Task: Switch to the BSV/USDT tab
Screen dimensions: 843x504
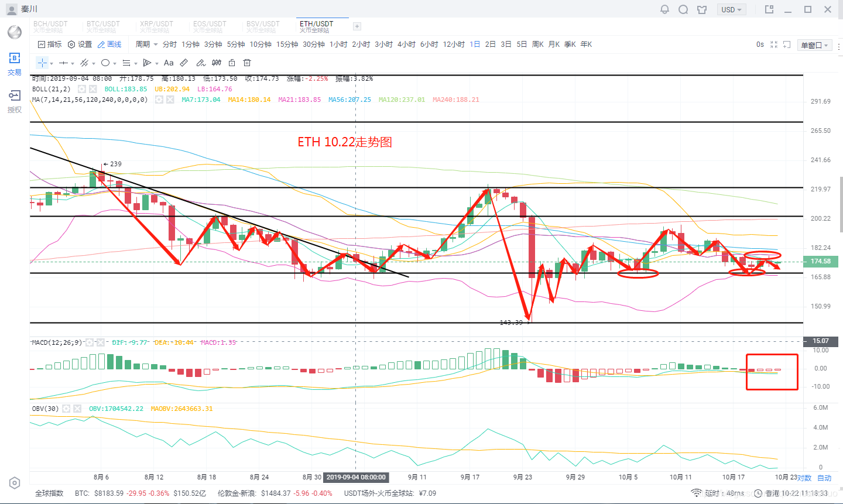Action: [x=263, y=26]
